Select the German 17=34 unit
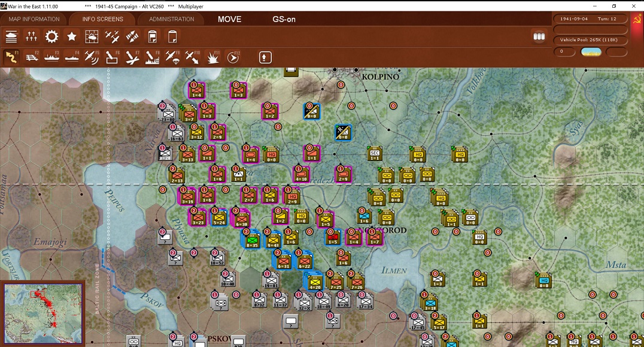 (x=364, y=302)
